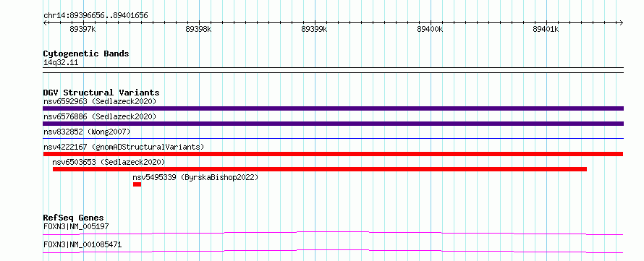Select the purple bar under the nsv6592963 label

pos(333,108)
